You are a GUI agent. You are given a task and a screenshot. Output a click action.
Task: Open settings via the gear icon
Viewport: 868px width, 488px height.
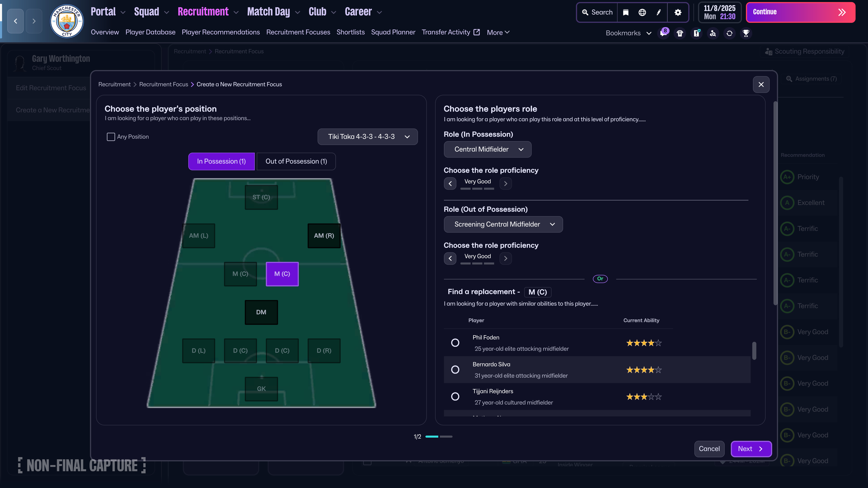coord(678,12)
